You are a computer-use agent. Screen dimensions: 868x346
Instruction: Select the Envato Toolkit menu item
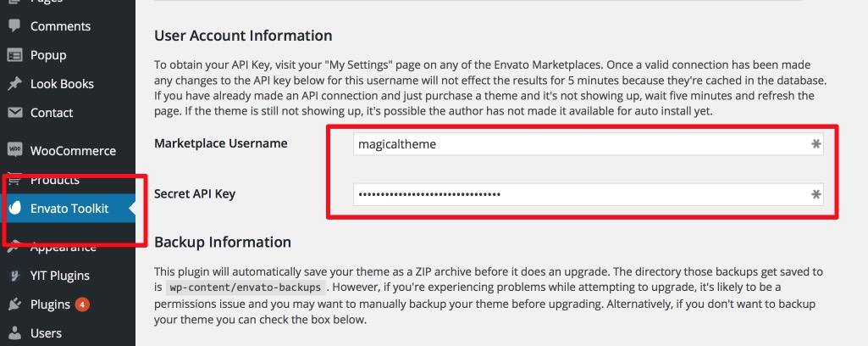(x=68, y=209)
